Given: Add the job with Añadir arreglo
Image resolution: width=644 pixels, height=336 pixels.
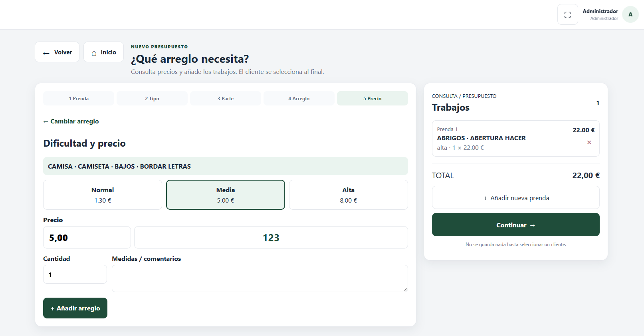Looking at the screenshot, I should 75,308.
